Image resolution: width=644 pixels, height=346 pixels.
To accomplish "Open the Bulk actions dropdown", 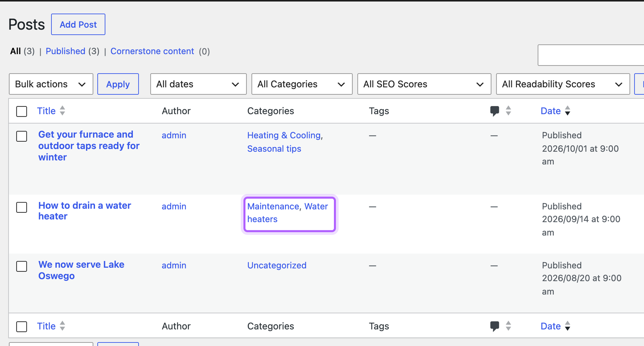I will 51,84.
